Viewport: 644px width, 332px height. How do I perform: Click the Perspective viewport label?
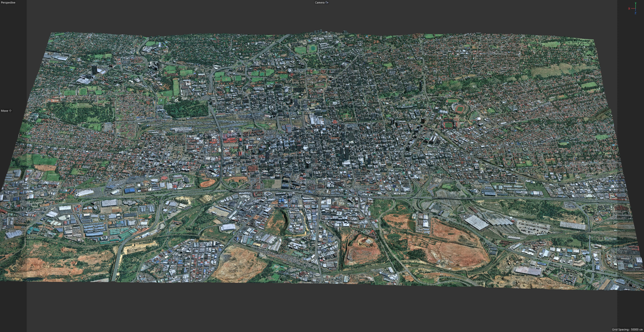point(8,3)
